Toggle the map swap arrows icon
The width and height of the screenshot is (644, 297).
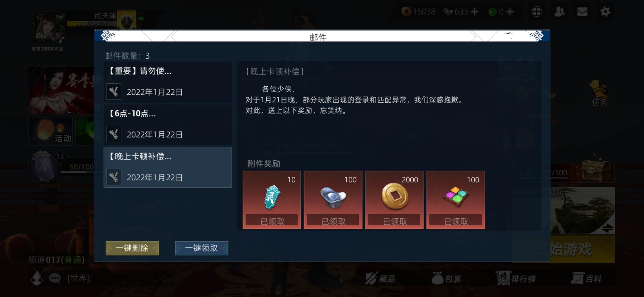(607, 228)
